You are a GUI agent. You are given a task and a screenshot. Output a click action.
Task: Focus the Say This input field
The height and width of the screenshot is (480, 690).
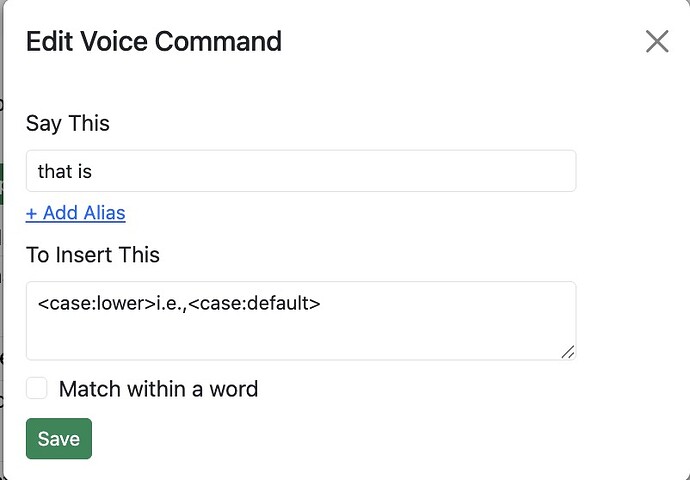(300, 171)
